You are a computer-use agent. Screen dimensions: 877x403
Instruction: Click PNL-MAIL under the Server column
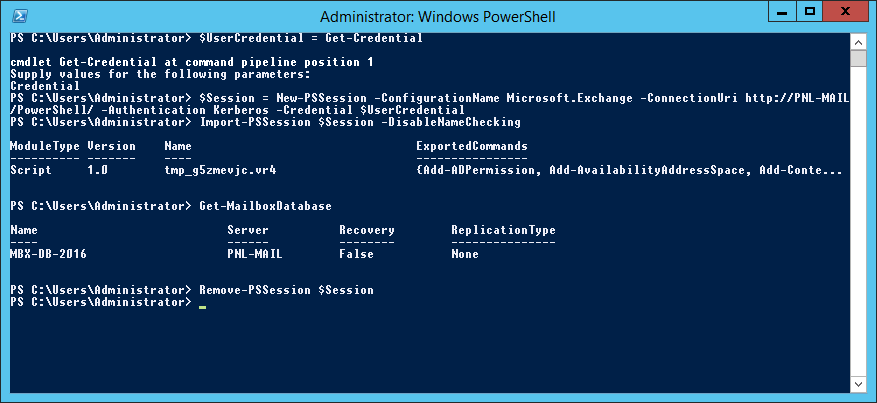255,254
